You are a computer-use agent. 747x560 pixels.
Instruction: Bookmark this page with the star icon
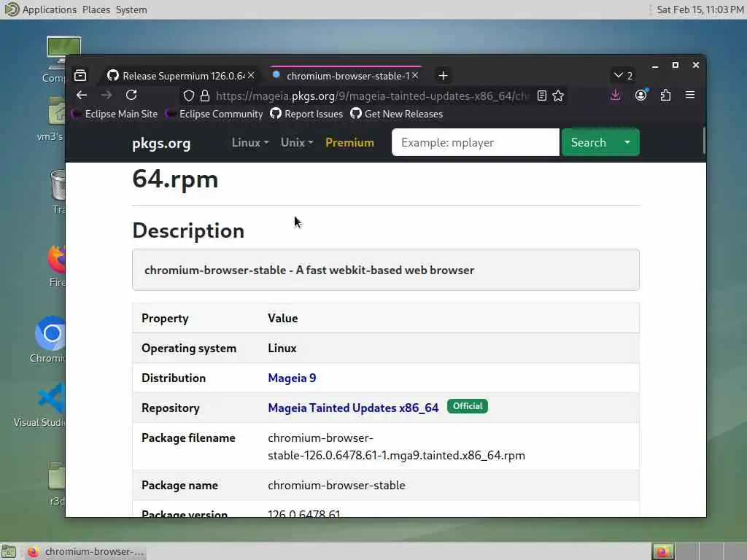pyautogui.click(x=558, y=96)
